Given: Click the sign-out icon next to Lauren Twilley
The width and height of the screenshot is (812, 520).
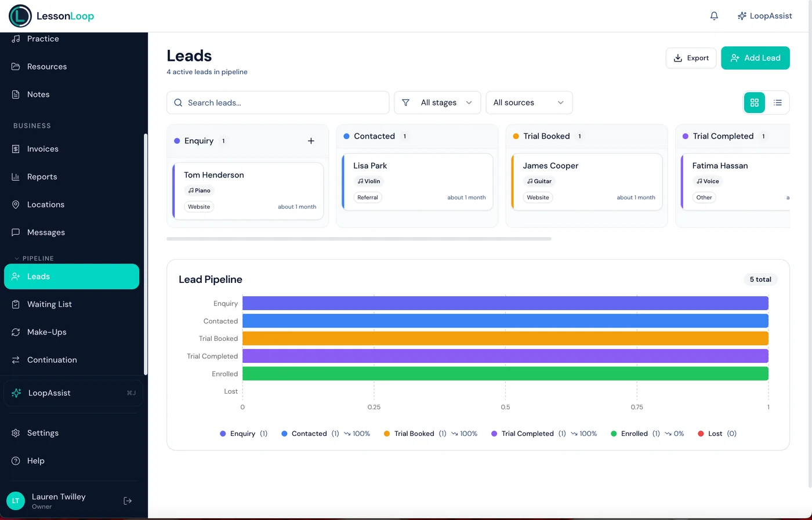Looking at the screenshot, I should (128, 500).
